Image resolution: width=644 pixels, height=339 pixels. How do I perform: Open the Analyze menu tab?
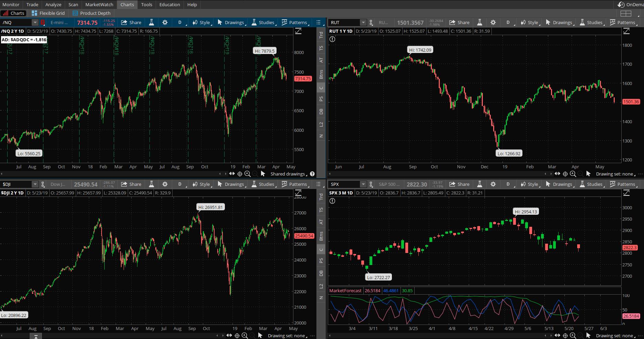click(53, 4)
